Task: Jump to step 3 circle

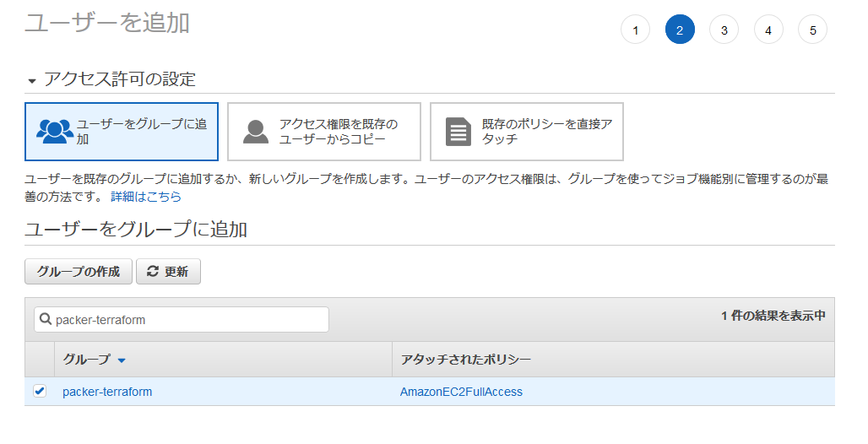Action: 724,30
